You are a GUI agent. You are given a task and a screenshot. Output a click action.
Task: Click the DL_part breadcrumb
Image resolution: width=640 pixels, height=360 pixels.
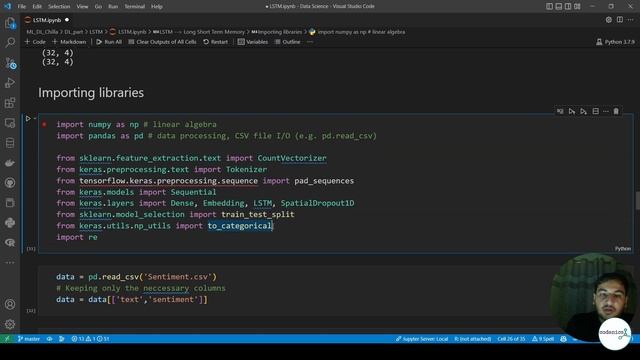(73, 32)
